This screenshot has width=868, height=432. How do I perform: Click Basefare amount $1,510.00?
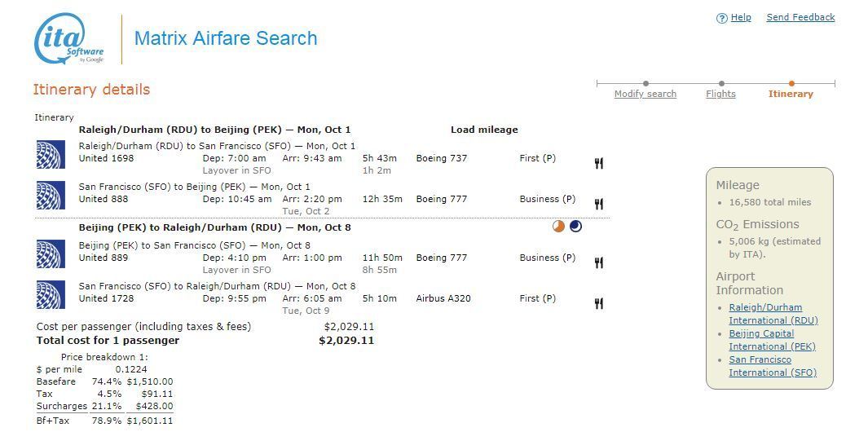click(150, 381)
